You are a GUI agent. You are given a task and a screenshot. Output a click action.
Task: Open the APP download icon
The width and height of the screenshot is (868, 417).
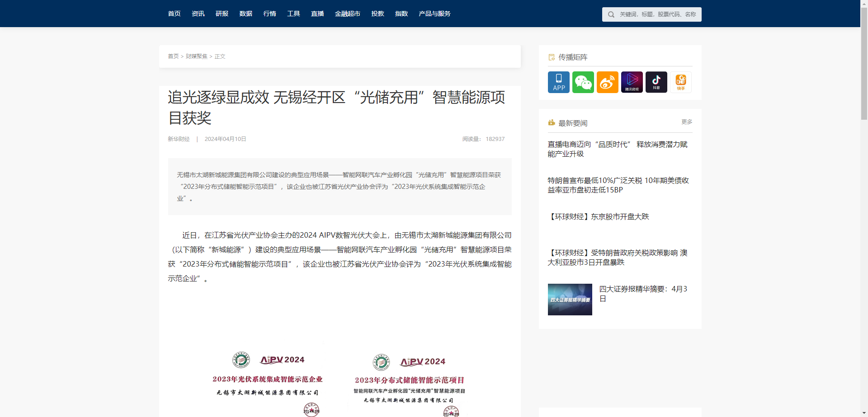[559, 82]
